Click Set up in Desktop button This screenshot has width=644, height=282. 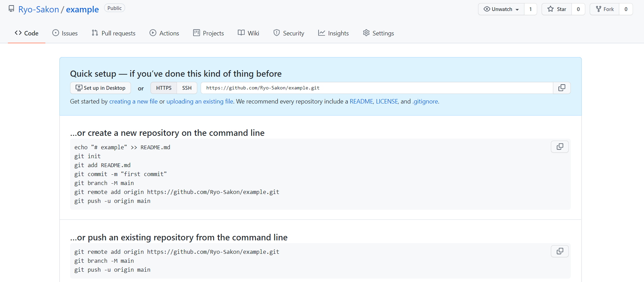100,88
